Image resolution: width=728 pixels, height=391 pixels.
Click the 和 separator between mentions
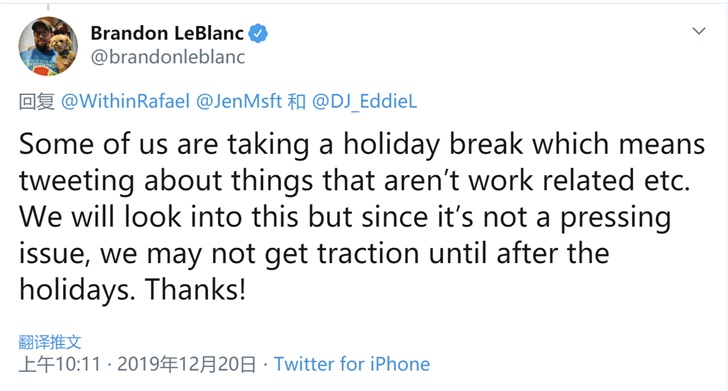297,101
